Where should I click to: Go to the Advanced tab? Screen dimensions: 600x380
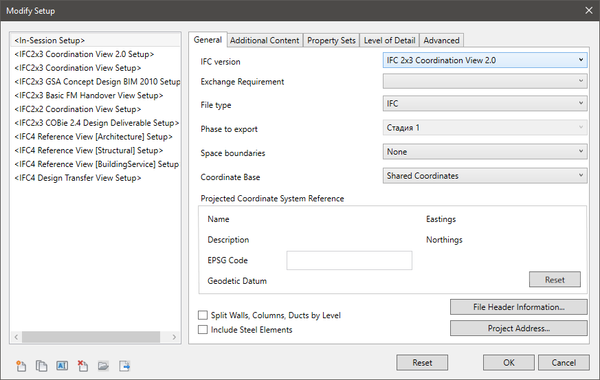442,41
